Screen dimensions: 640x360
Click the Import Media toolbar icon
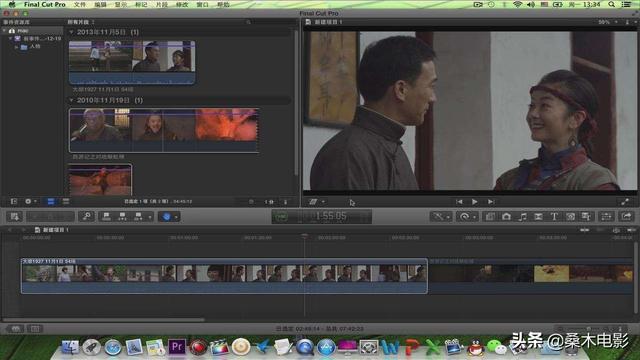15,216
